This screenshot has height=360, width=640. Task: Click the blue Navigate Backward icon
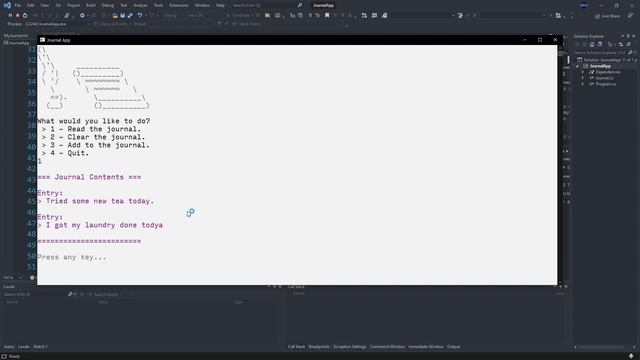[82, 16]
